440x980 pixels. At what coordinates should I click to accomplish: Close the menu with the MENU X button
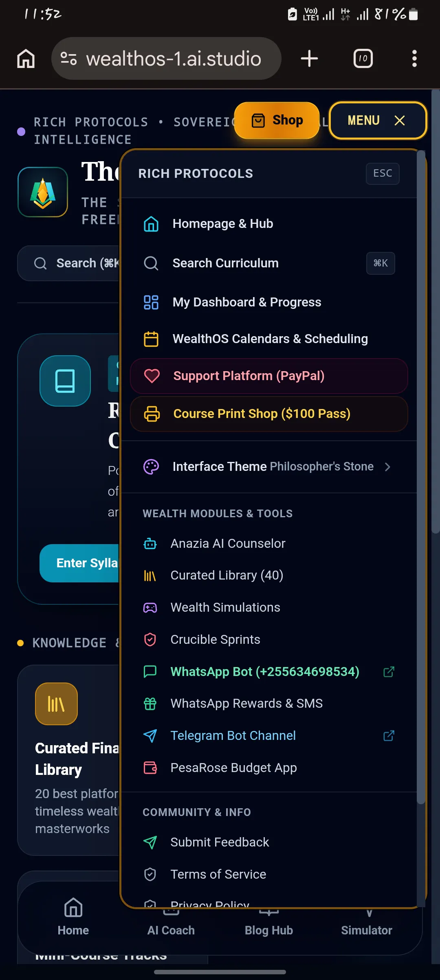click(378, 120)
